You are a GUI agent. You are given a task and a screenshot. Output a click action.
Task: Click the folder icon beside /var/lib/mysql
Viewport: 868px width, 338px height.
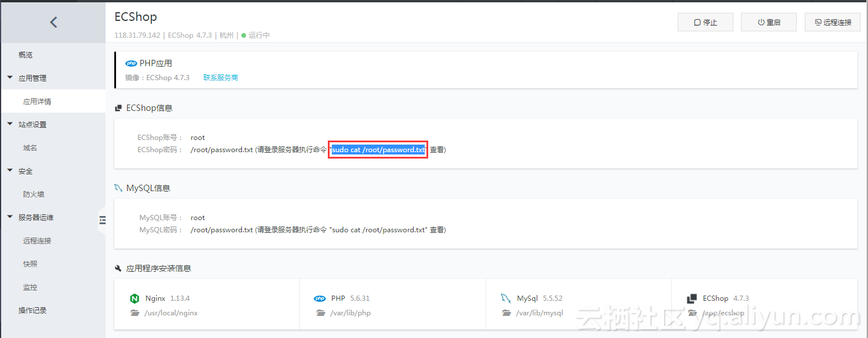point(507,313)
